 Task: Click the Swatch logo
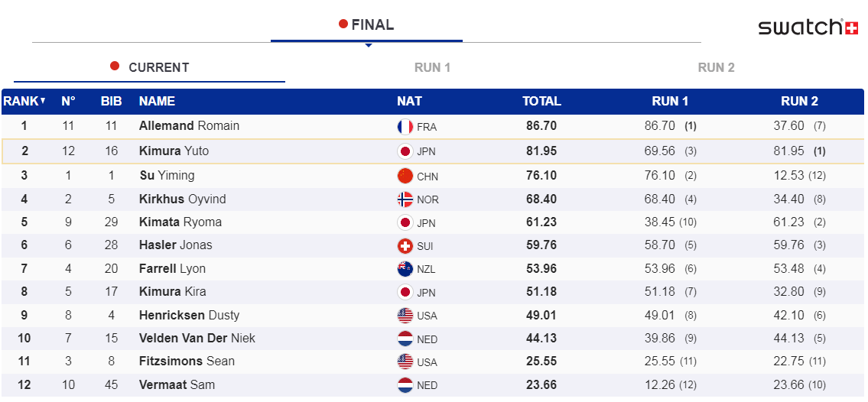click(x=808, y=28)
